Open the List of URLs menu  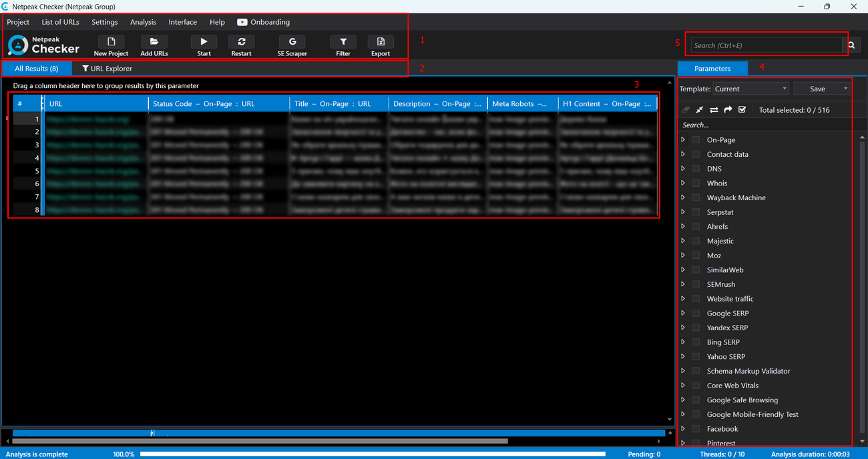pyautogui.click(x=61, y=22)
